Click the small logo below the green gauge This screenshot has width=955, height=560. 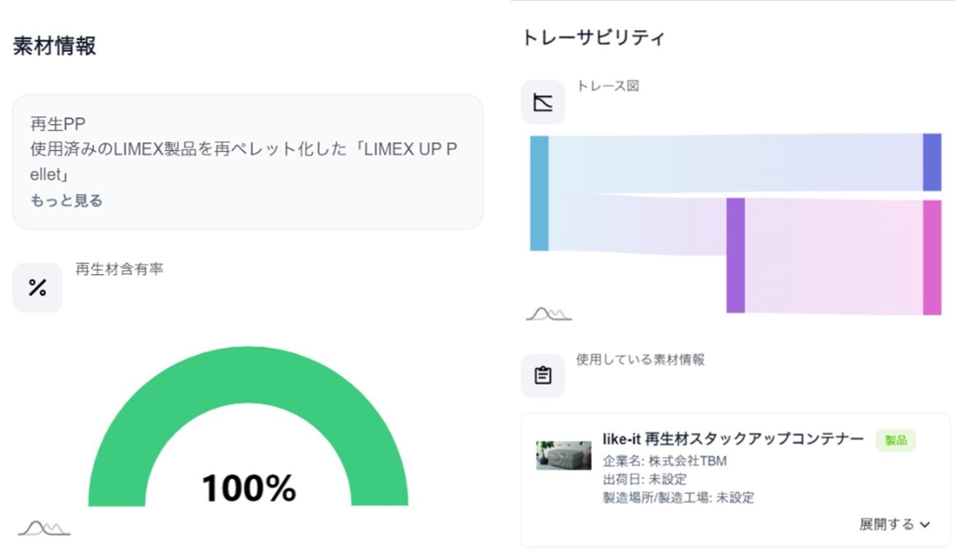44,528
